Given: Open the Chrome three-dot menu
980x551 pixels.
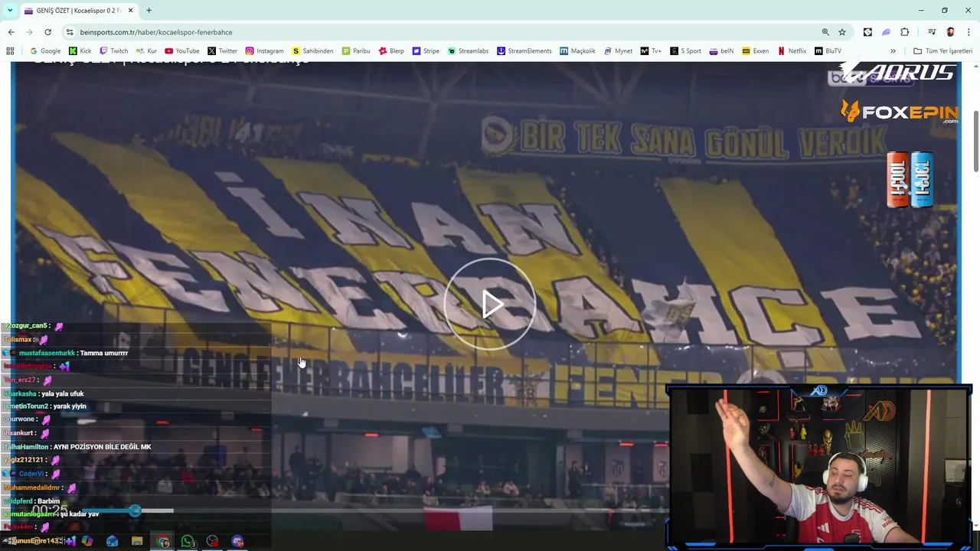Looking at the screenshot, I should click(x=968, y=32).
